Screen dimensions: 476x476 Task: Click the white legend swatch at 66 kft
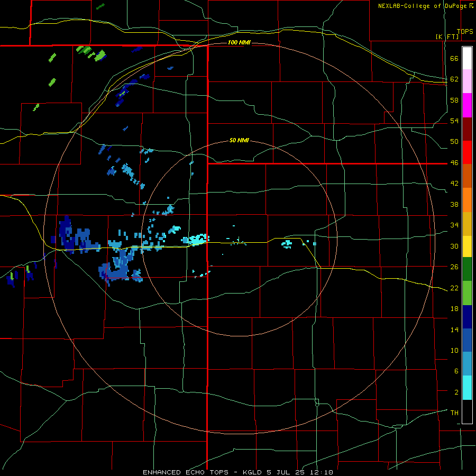(x=467, y=58)
